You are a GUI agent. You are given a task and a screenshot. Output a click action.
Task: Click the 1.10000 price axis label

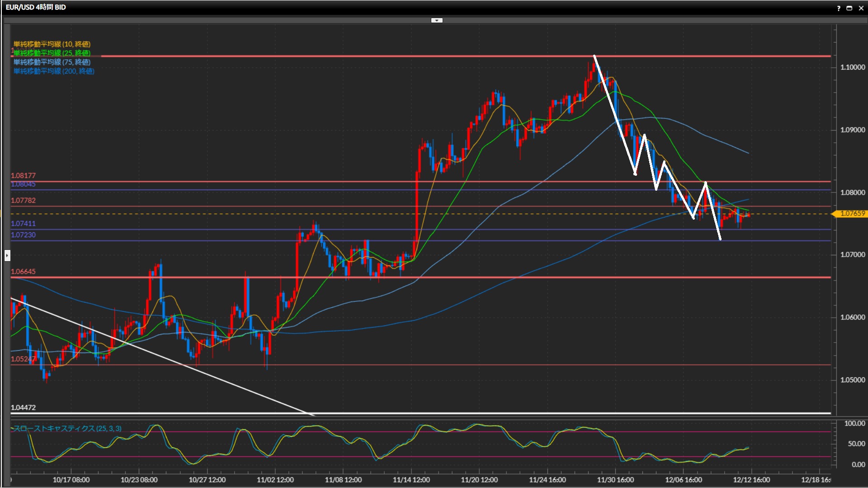[x=852, y=67]
